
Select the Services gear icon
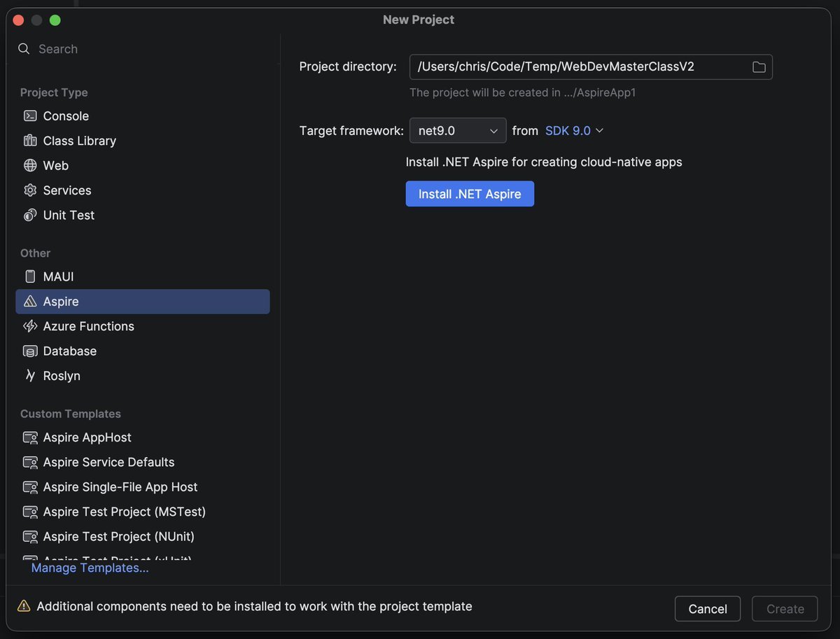click(30, 190)
